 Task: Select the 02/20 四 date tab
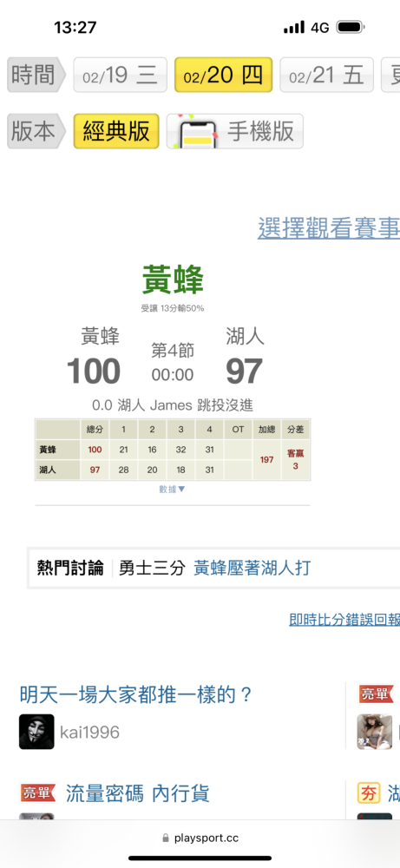(x=224, y=75)
